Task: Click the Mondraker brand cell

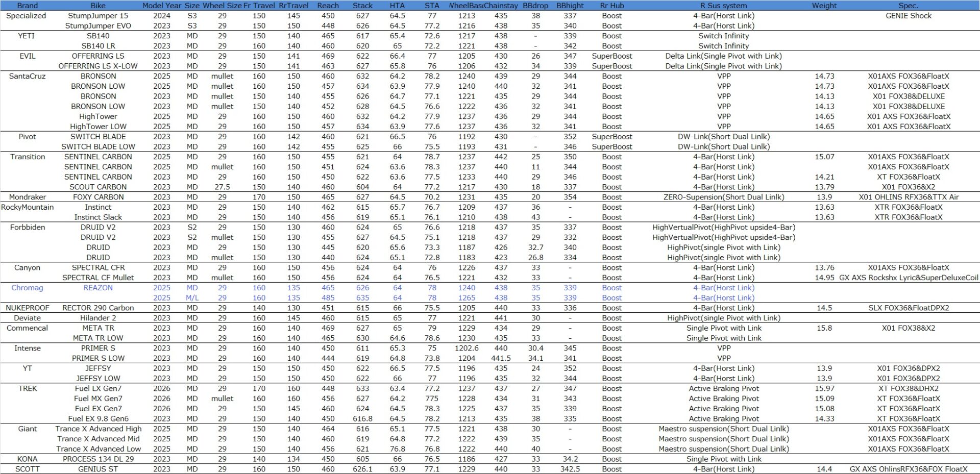Action: click(27, 197)
